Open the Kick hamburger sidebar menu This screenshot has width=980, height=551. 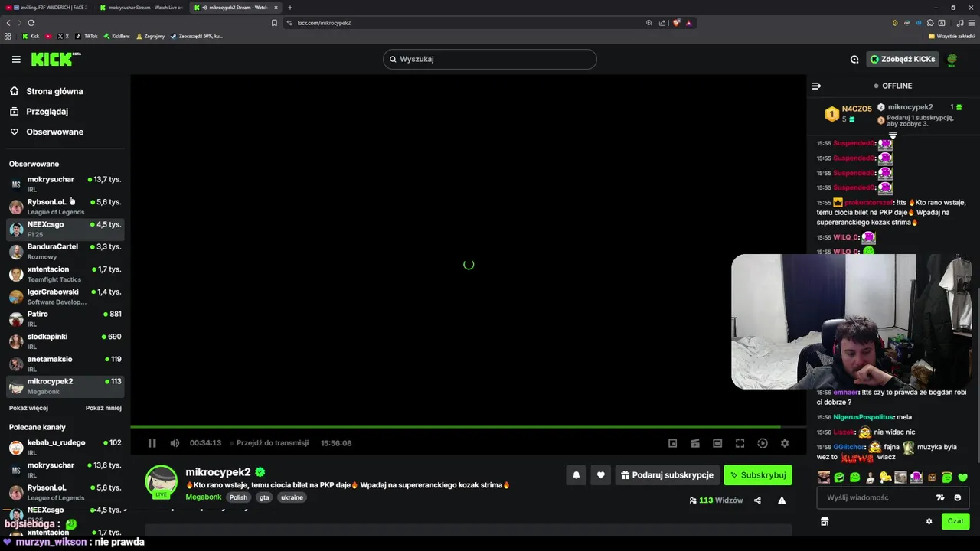[x=16, y=59]
